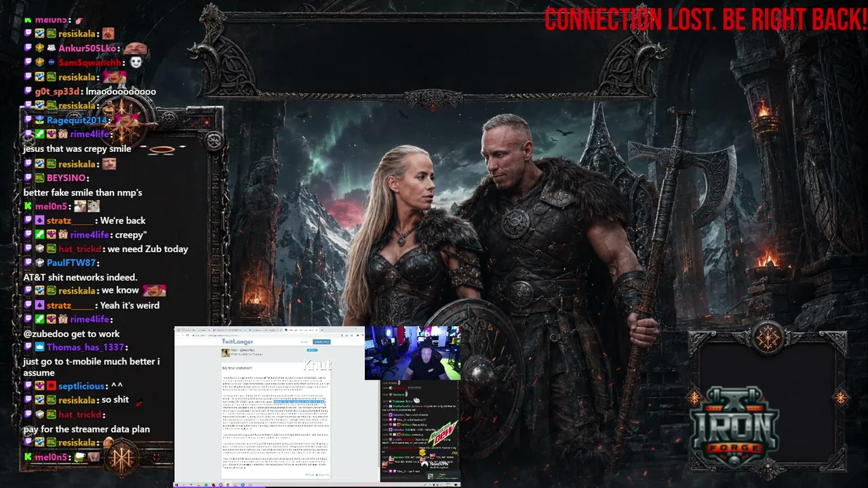
Task: Select the text "better fake smile than nmp's"
Action: pyautogui.click(x=83, y=192)
